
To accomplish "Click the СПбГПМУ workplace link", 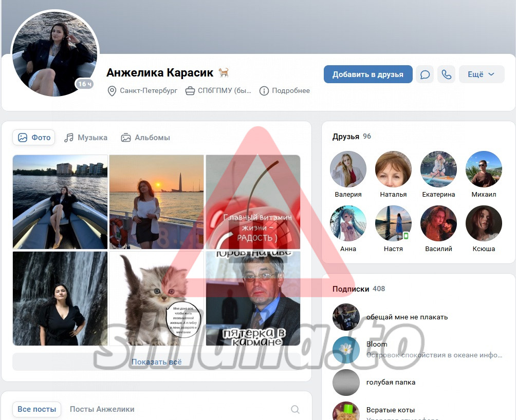I will 218,91.
